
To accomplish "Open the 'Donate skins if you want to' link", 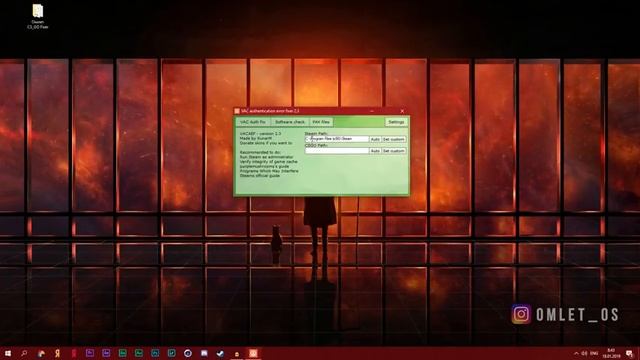I will click(x=266, y=143).
